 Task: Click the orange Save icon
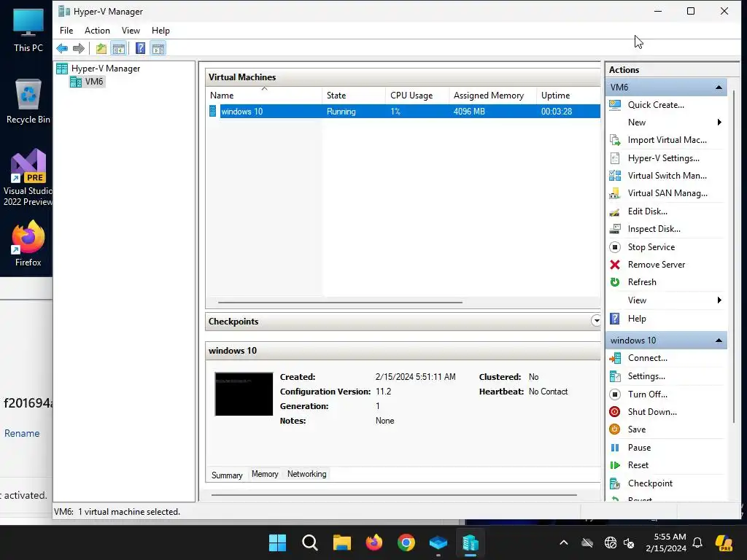tap(615, 429)
